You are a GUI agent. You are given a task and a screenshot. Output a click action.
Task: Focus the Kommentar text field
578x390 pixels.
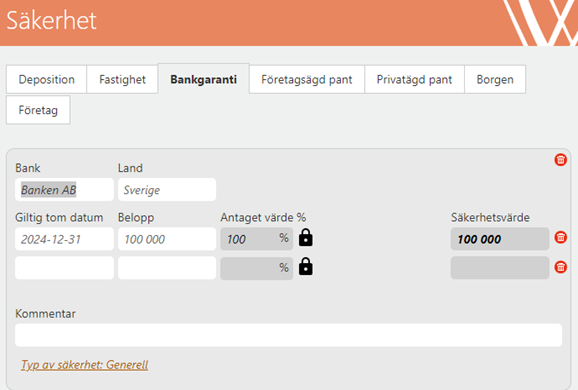point(289,335)
